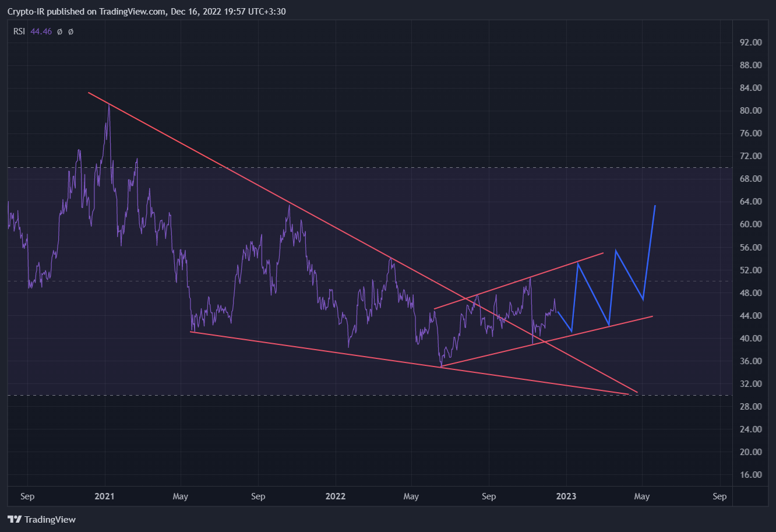Click the 20.00 price axis label
The height and width of the screenshot is (532, 776).
750,452
